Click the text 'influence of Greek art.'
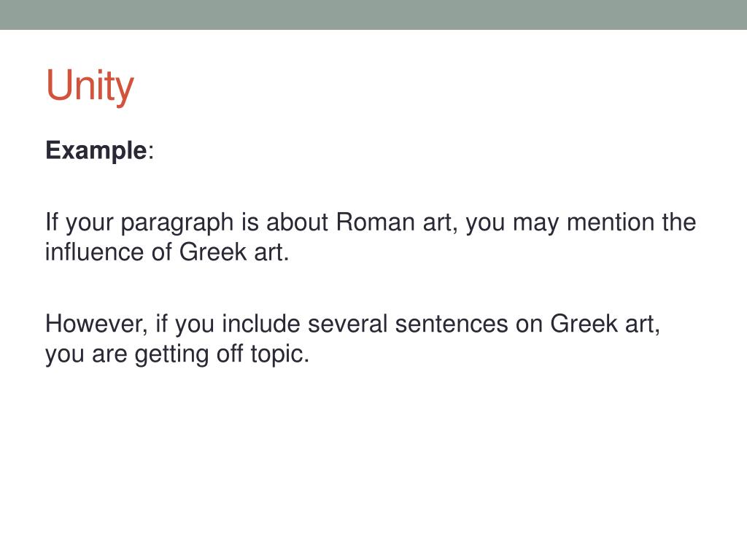 point(167,252)
